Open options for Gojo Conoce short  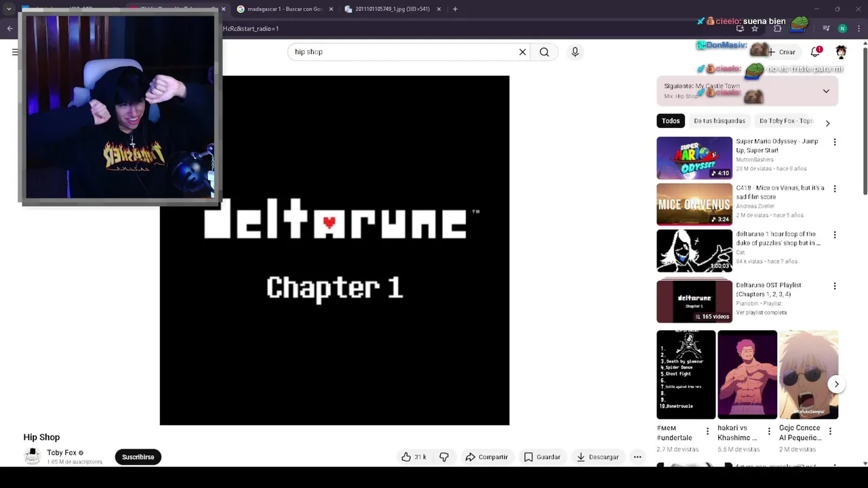click(x=830, y=431)
